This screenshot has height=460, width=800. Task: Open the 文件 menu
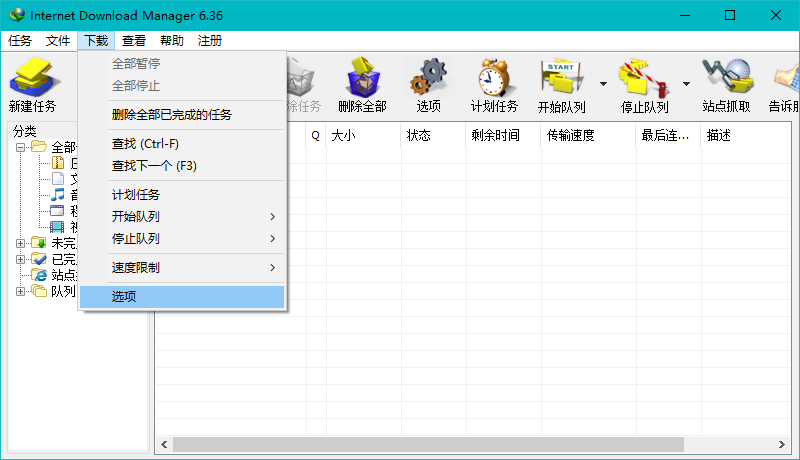[x=58, y=41]
